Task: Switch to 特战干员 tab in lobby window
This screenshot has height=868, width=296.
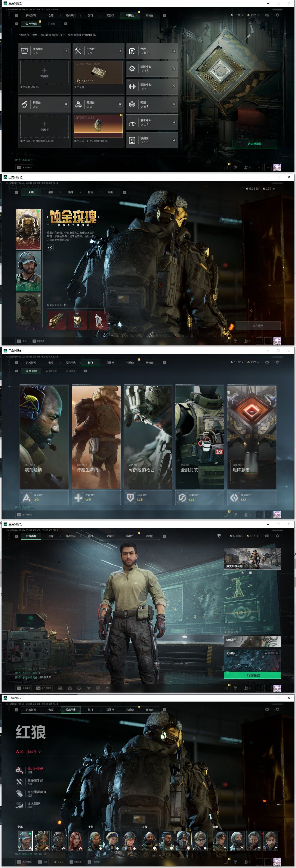Action: 71,536
